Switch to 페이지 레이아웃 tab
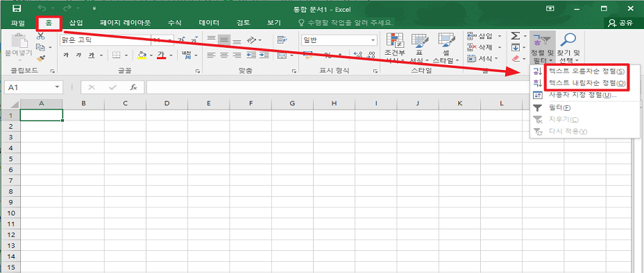644x273 pixels. [126, 23]
